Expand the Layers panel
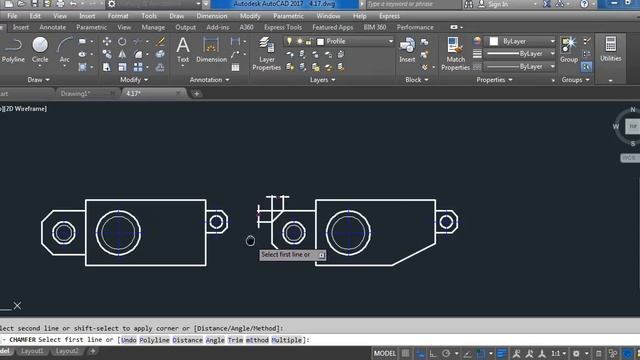 coord(322,80)
